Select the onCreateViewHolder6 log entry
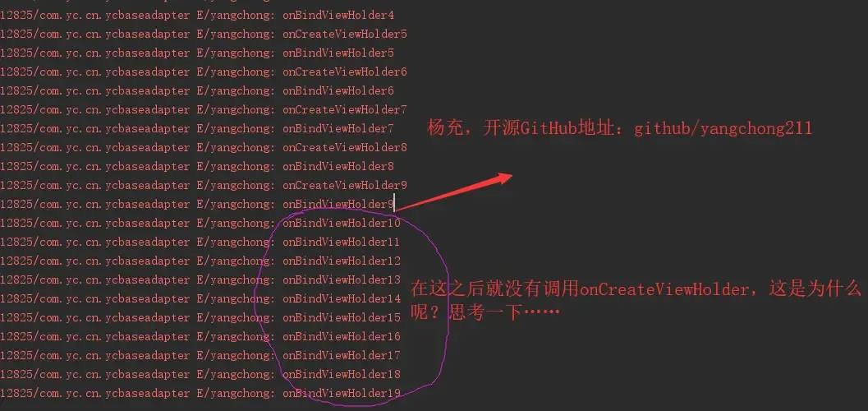The height and width of the screenshot is (411, 868). click(x=204, y=72)
